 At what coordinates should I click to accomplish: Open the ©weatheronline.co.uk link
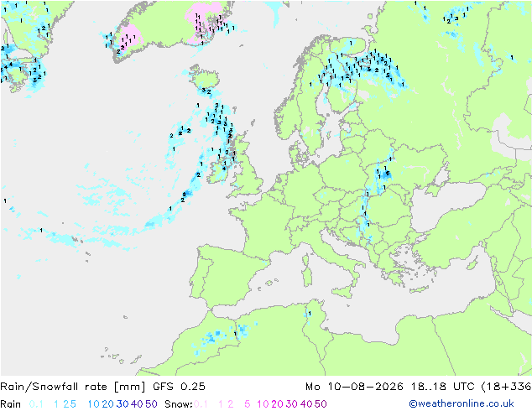[x=462, y=403]
